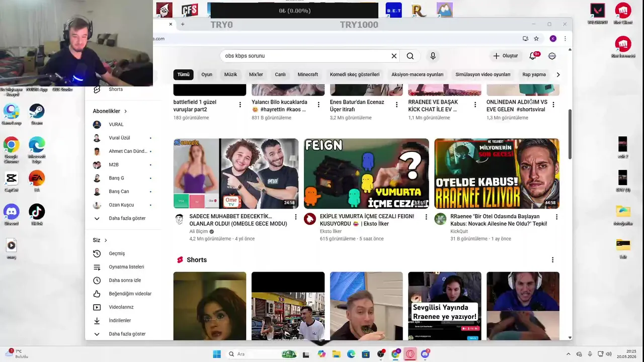
Task: Click the Windows Start button
Action: pyautogui.click(x=217, y=354)
